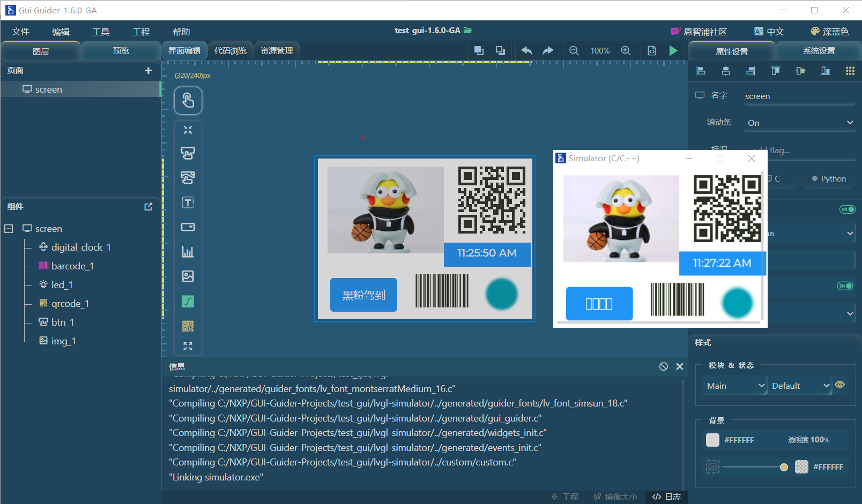This screenshot has width=862, height=504.
Task: Open the Default state dropdown
Action: (x=800, y=386)
